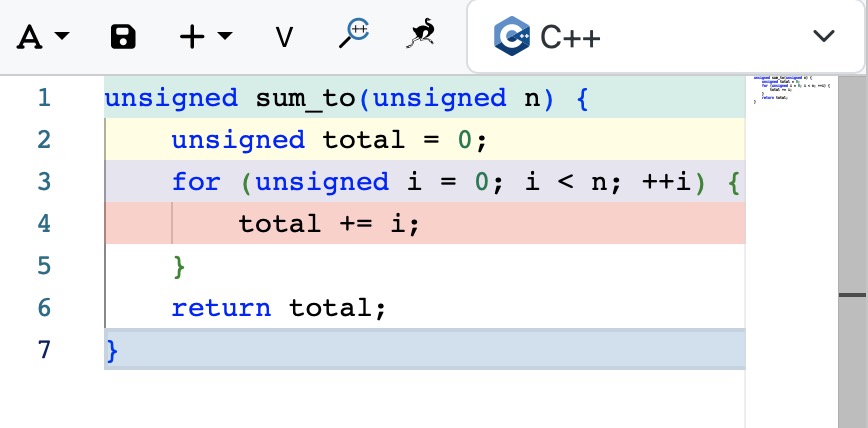
Task: Select line number 1 in the gutter
Action: coord(44,98)
